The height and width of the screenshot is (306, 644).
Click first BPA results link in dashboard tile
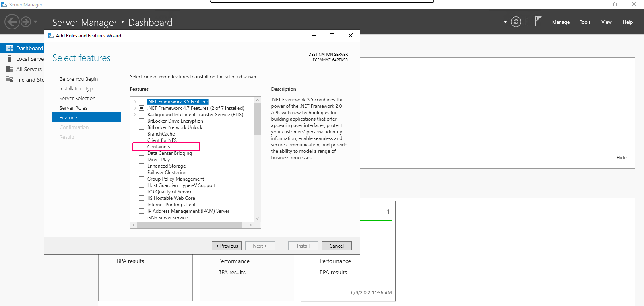(x=130, y=261)
